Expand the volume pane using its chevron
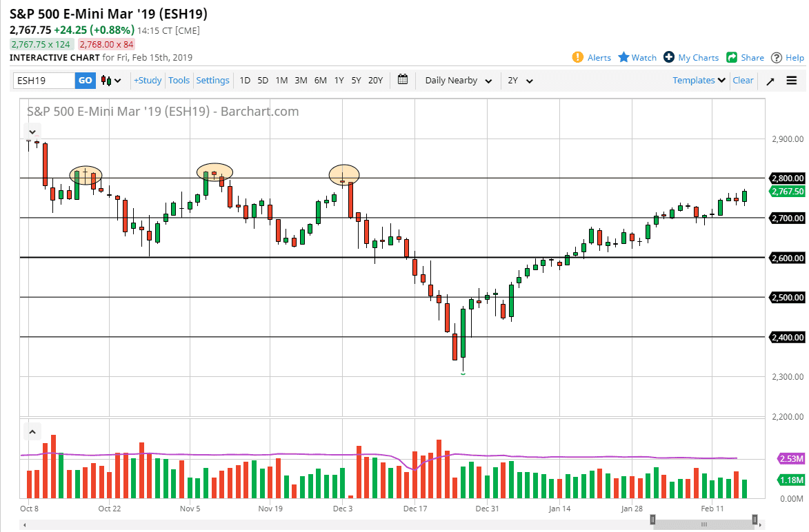The image size is (809, 532). [32, 431]
